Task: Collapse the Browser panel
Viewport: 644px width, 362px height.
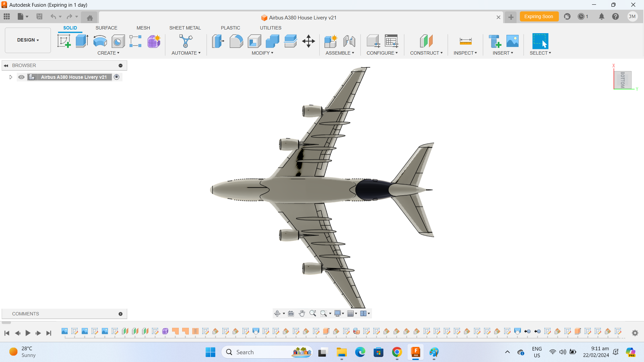Action: 6,65
